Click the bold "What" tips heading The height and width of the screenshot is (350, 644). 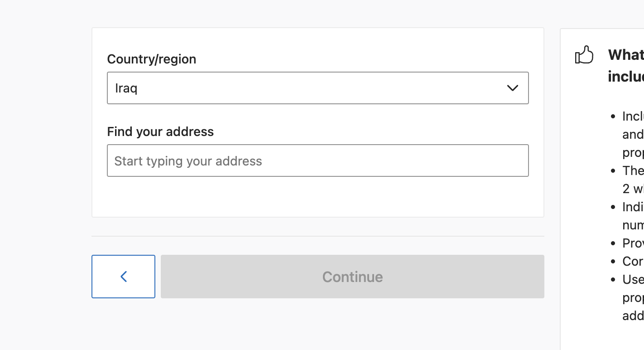[626, 55]
